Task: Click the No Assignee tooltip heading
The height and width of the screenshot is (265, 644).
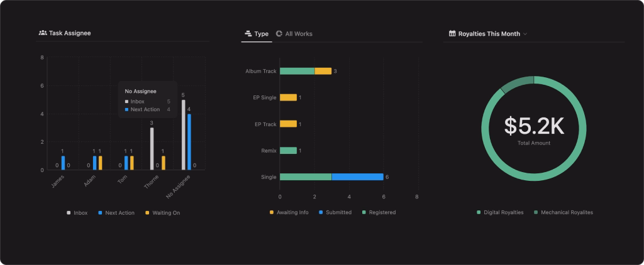Action: 140,92
